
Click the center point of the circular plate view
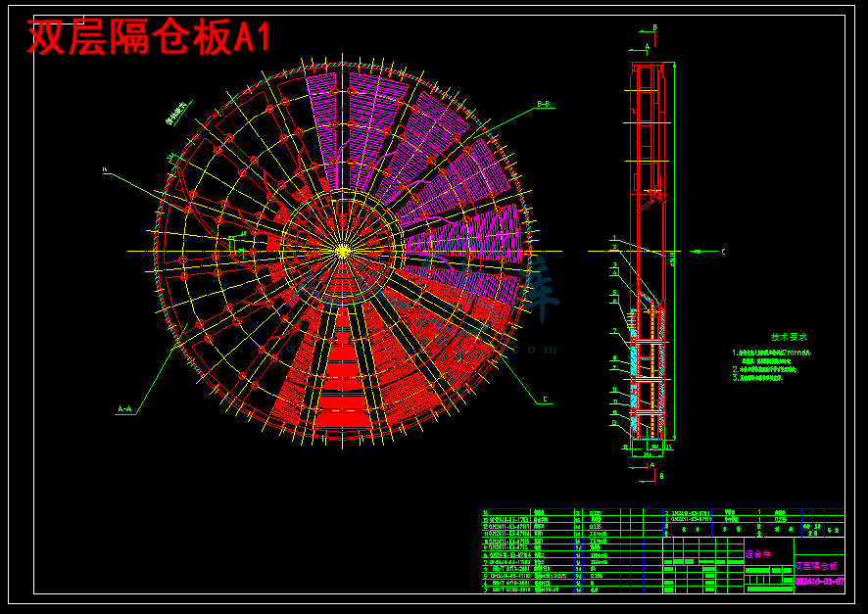pos(343,251)
